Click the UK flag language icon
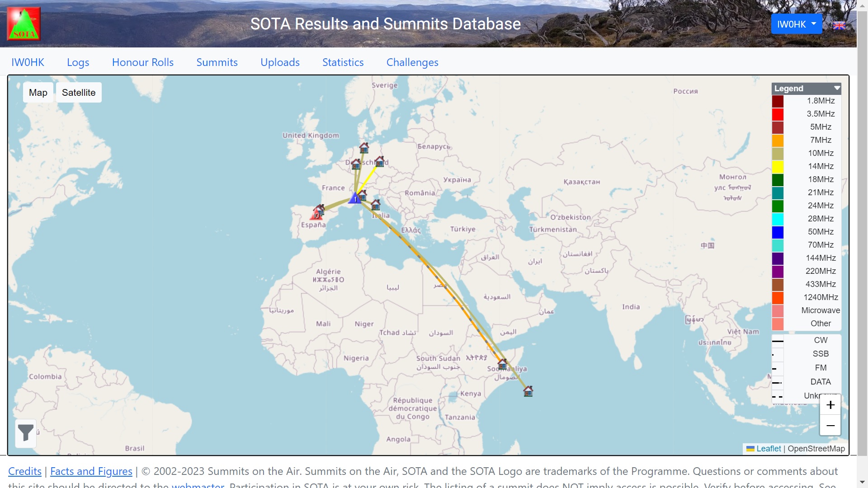The height and width of the screenshot is (488, 868). 839,25
